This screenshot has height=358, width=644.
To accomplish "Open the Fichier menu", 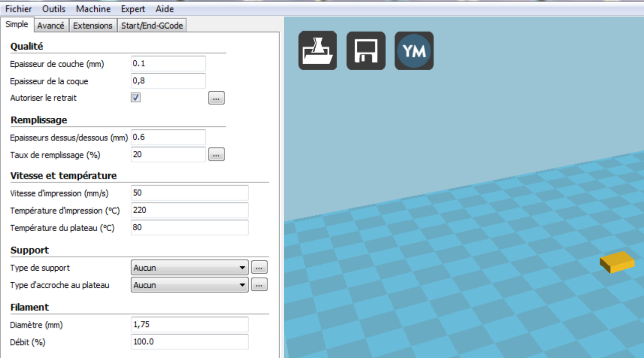I will coord(19,9).
